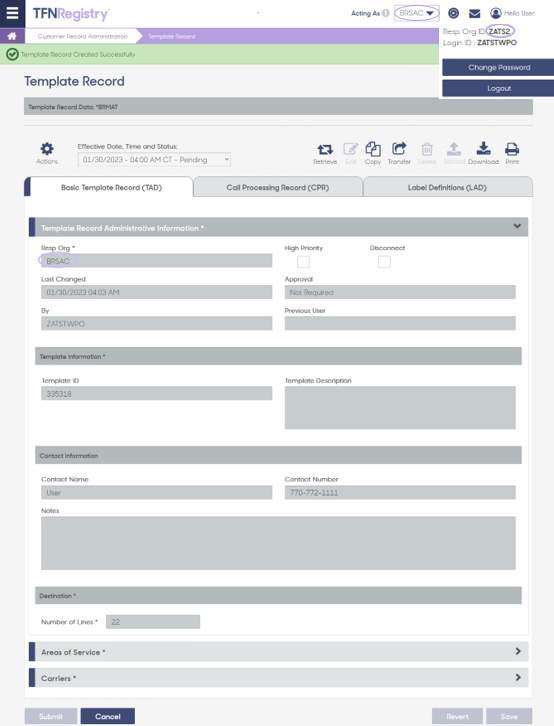The height and width of the screenshot is (726, 554).
Task: Open the Acting As BRSAC dropdown
Action: [417, 13]
